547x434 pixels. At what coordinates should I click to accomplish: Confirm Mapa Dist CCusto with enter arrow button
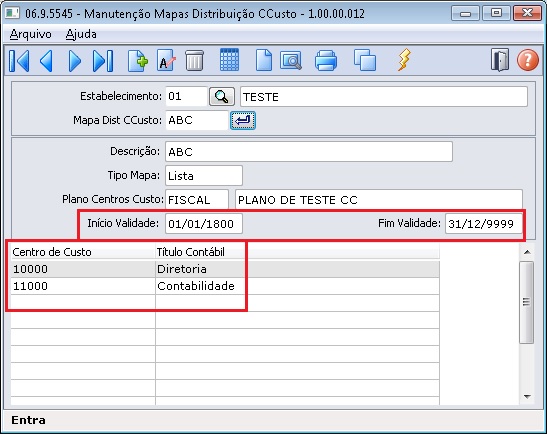(x=243, y=120)
